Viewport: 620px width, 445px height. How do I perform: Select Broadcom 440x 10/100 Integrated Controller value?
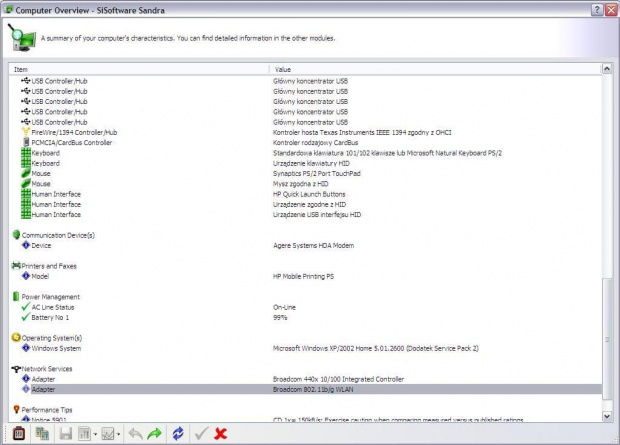(338, 379)
